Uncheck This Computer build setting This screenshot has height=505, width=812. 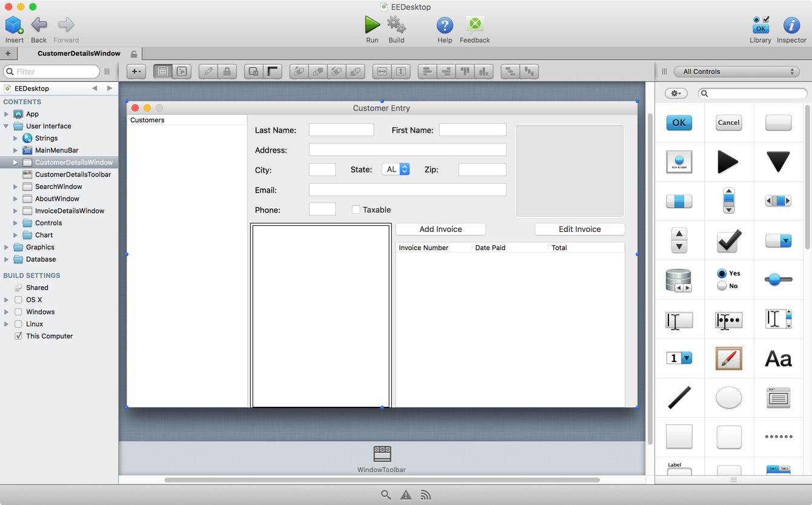coord(18,336)
